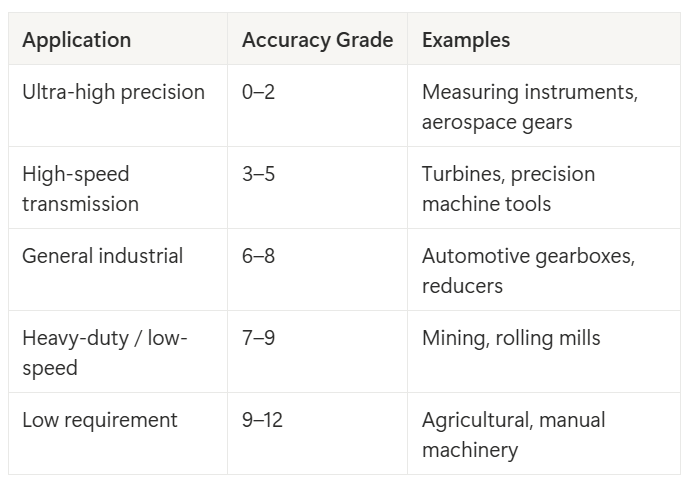The width and height of the screenshot is (693, 487).
Task: Click the words "Measuring instruments"
Action: pos(529,92)
